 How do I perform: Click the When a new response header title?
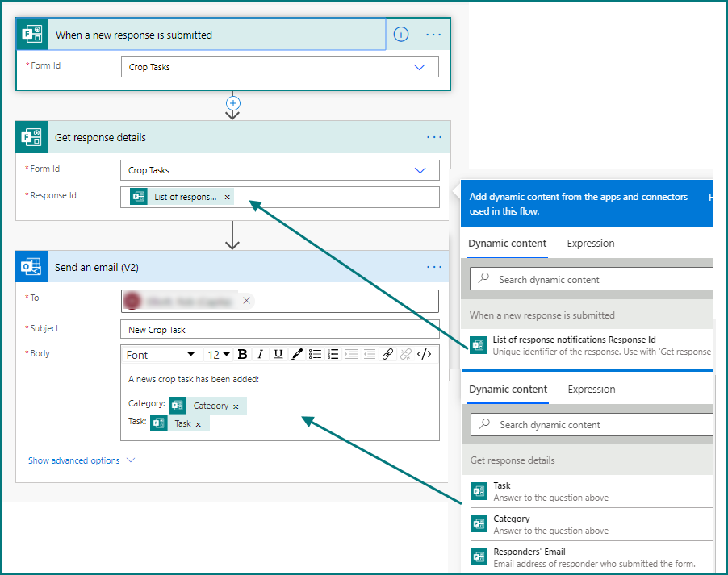click(134, 35)
